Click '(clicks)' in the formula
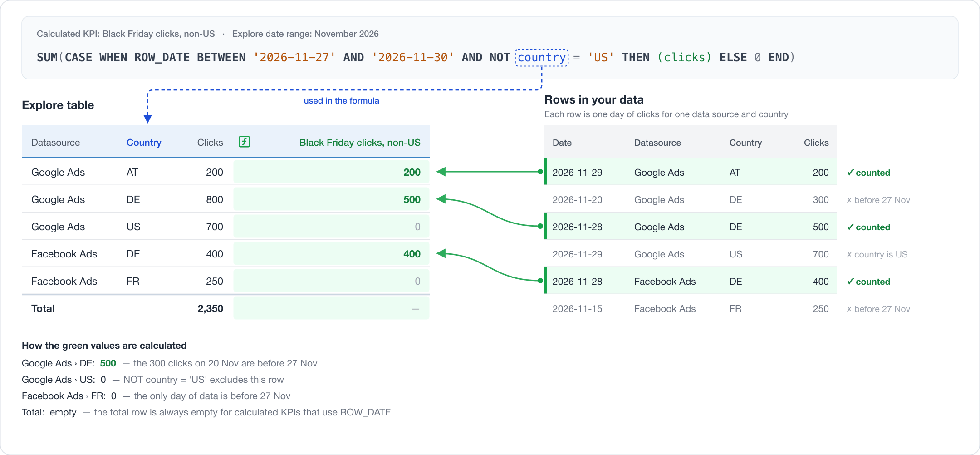The width and height of the screenshot is (980, 455). (684, 58)
